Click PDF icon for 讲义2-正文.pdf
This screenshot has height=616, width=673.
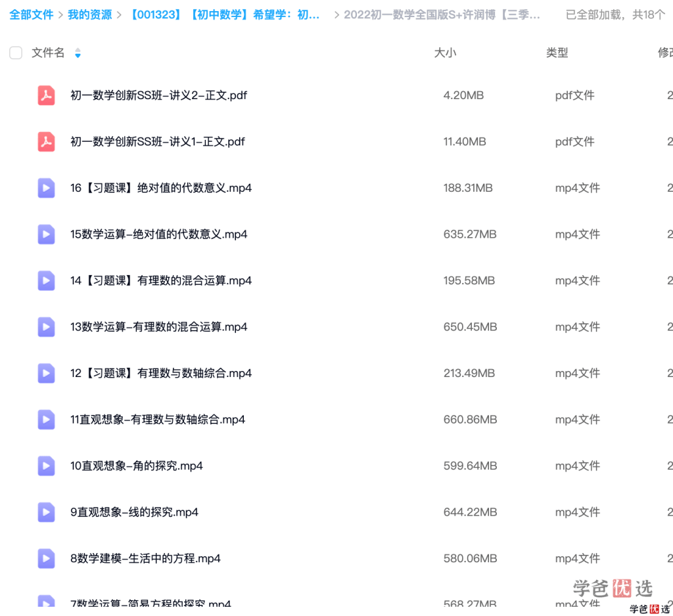point(47,95)
